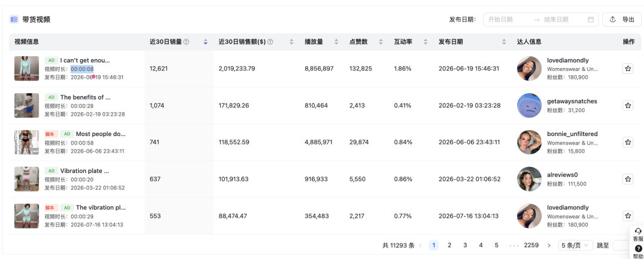Image resolution: width=644 pixels, height=259 pixels.
Task: Open the 帮助 help icon
Action: [x=638, y=252]
